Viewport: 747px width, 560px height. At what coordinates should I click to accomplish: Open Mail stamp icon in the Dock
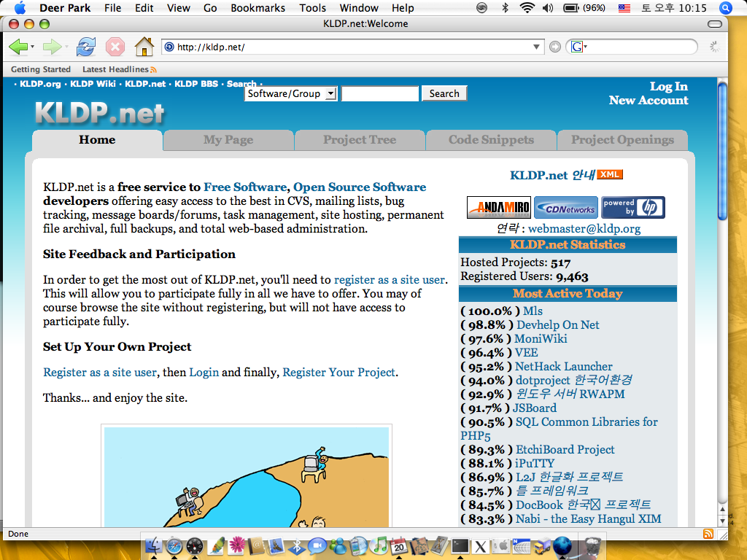pyautogui.click(x=276, y=546)
